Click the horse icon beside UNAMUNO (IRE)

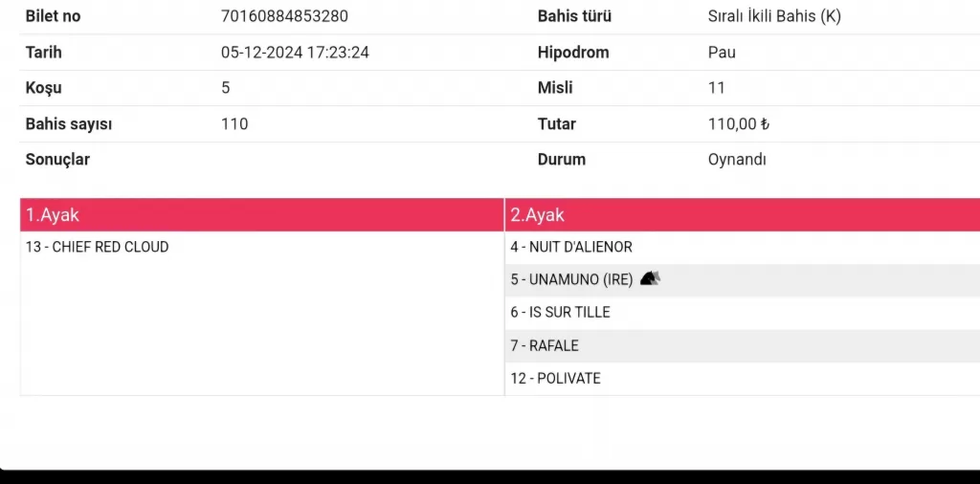click(651, 279)
